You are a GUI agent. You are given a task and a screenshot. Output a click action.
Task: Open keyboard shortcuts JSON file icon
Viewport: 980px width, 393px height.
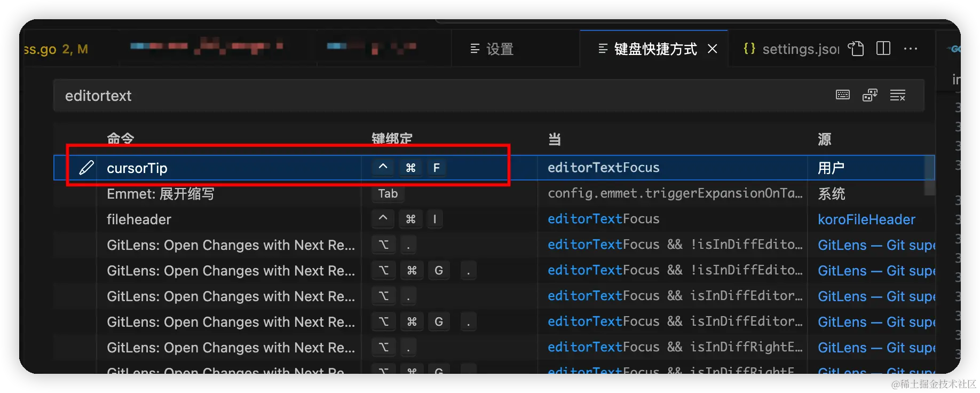pos(856,49)
